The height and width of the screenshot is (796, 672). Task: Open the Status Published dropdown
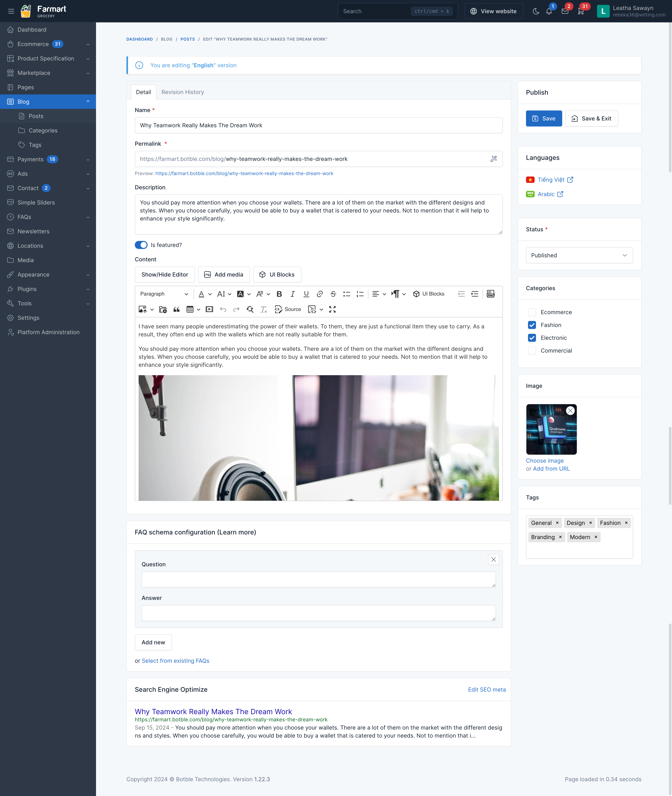click(579, 255)
